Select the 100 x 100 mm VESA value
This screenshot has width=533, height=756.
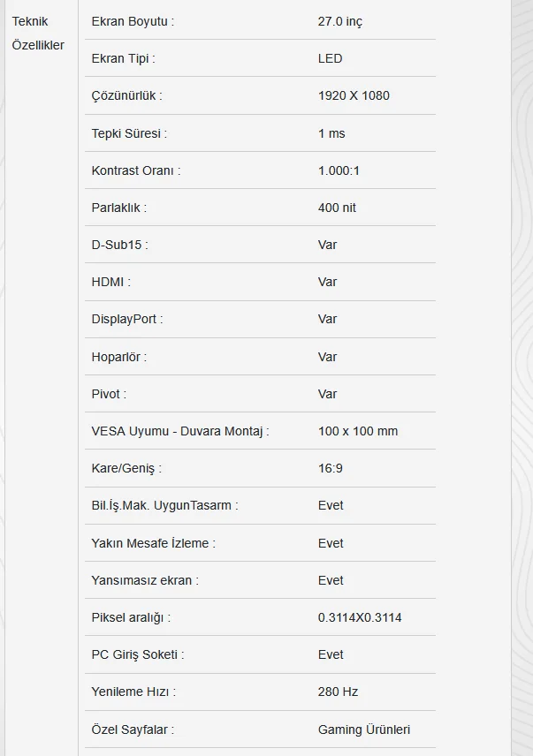[358, 431]
